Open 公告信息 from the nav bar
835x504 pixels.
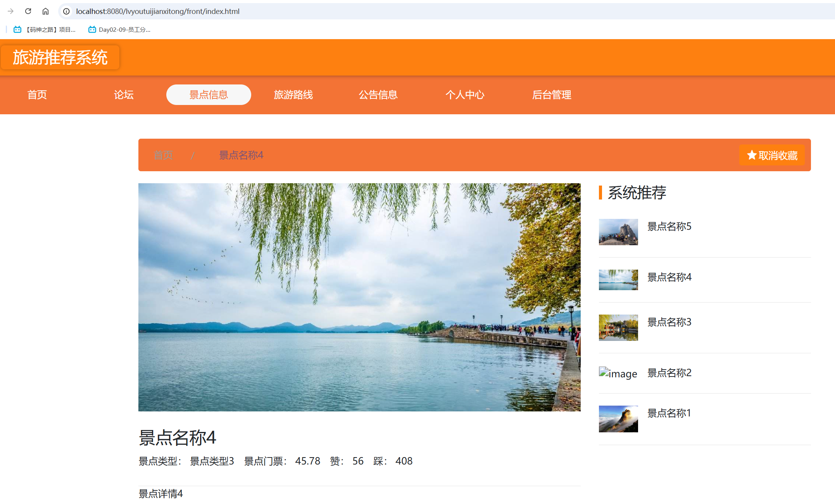tap(378, 95)
